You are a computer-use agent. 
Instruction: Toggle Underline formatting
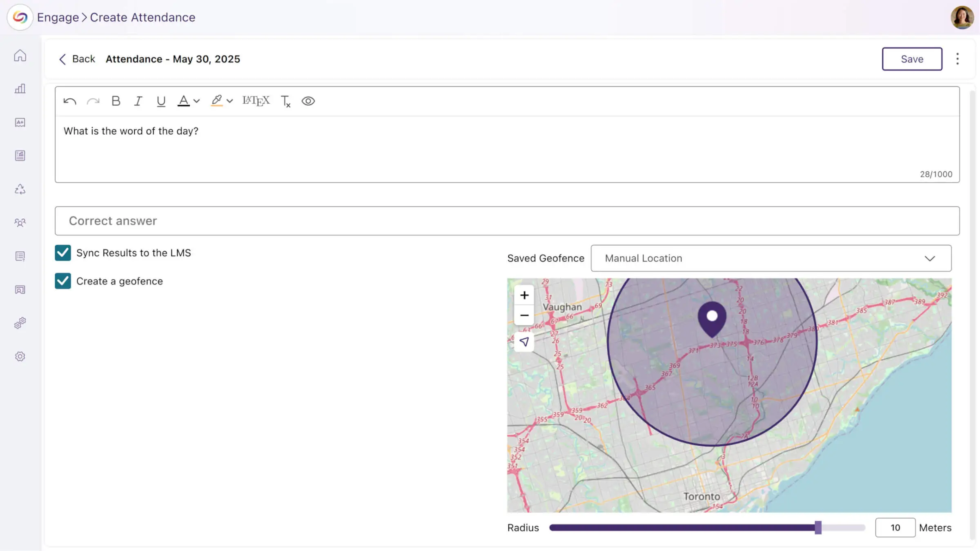161,101
